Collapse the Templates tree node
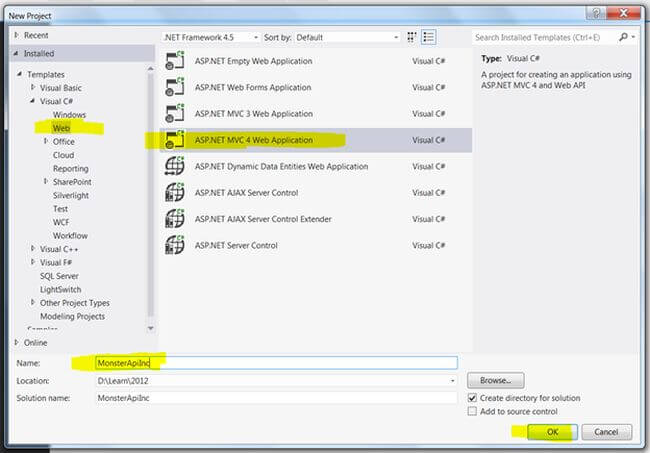This screenshot has height=453, width=650. (19, 74)
